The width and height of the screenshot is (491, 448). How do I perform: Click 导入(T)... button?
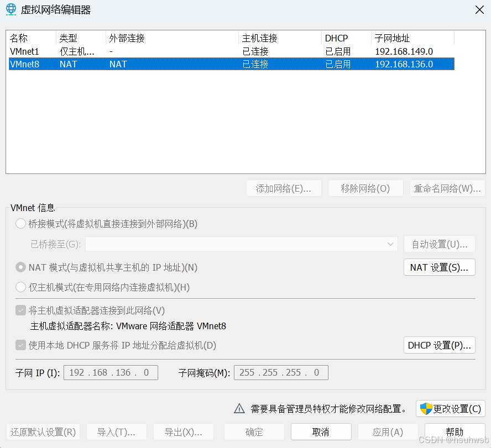(117, 432)
